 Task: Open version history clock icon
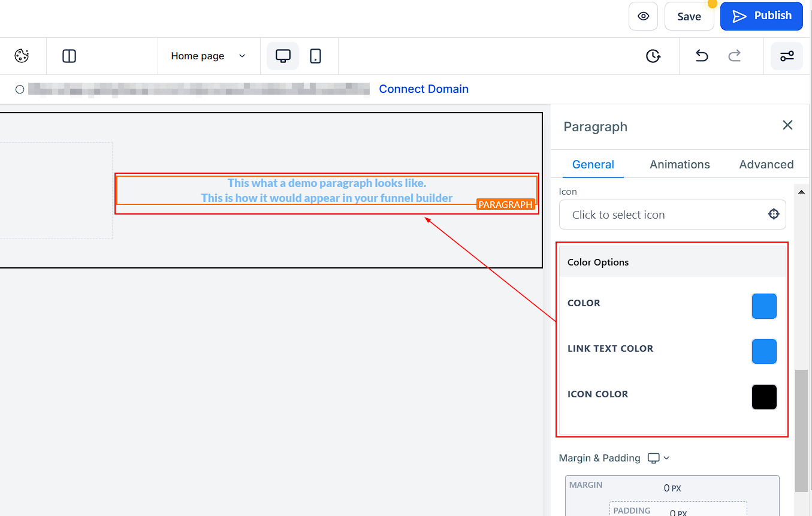coord(653,56)
